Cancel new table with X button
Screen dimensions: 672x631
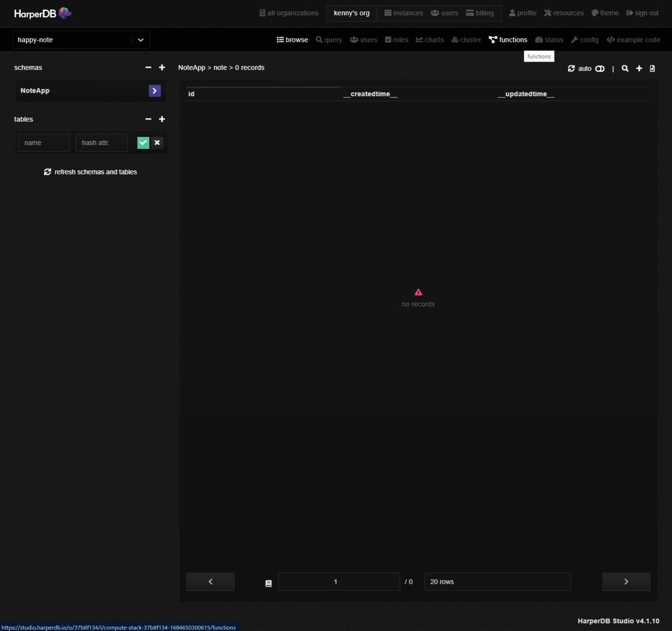pyautogui.click(x=157, y=143)
